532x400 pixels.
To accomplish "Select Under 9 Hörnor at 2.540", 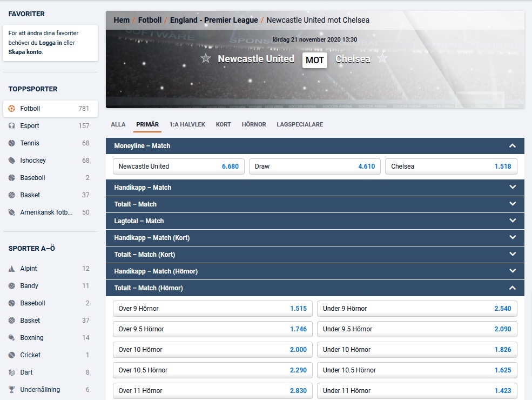I will 417,309.
